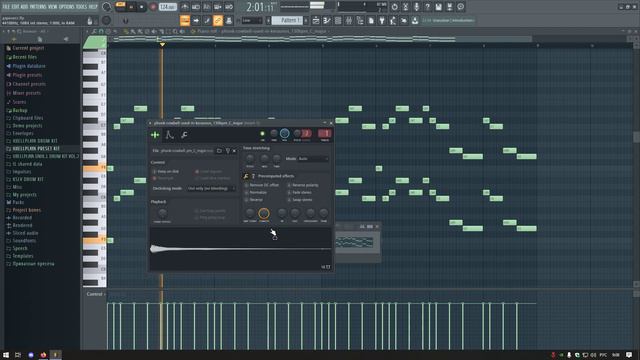Screen dimensions: 640x360
Task: Open the envelope/instrument settings tab
Action: pos(170,135)
